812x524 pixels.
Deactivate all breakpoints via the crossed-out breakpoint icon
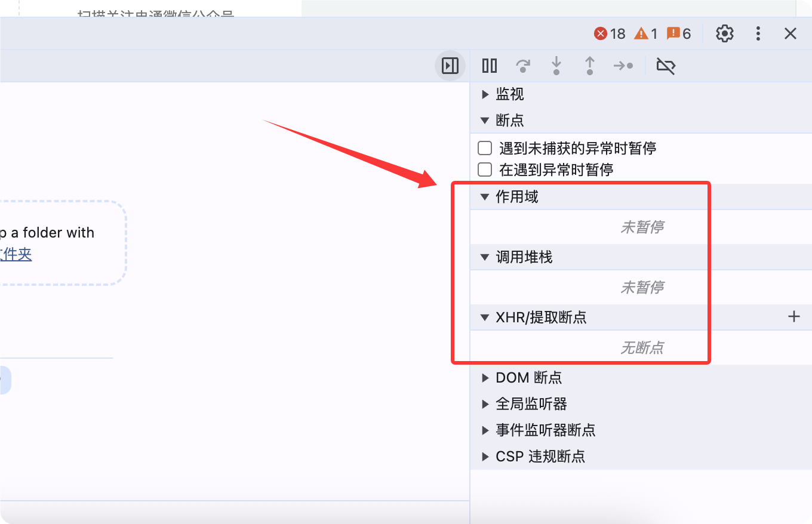665,66
